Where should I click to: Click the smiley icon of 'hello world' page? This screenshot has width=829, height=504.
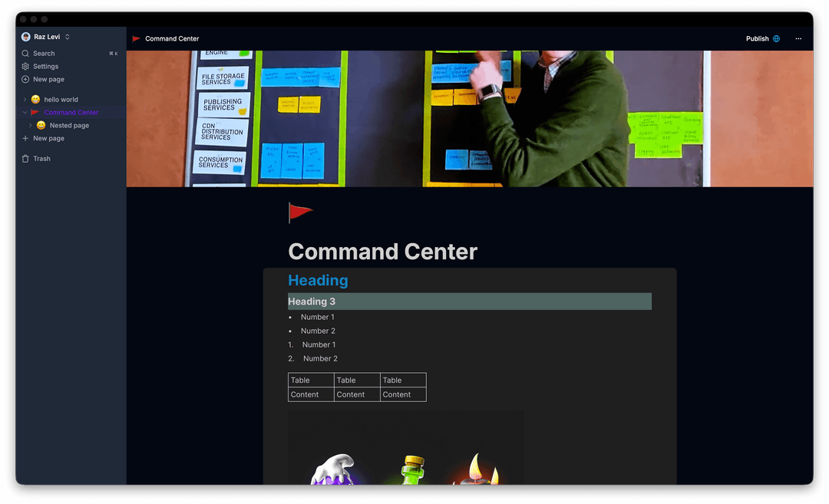[35, 99]
